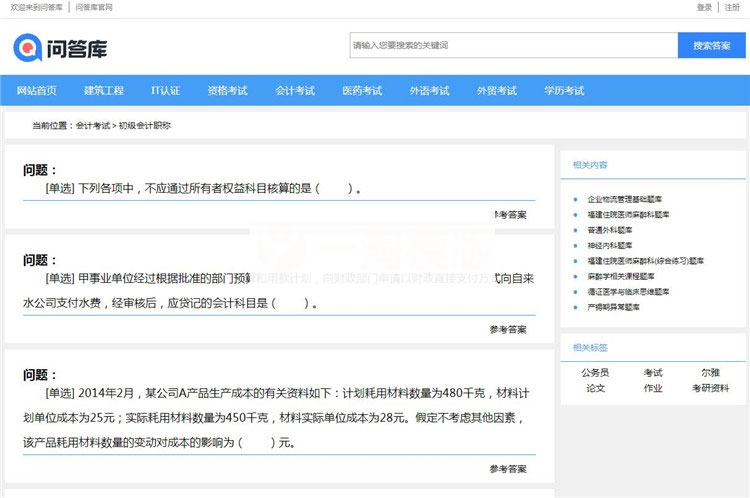Viewport: 750px width, 498px height.
Task: Select 建筑工程 navigation tab
Action: (x=104, y=91)
